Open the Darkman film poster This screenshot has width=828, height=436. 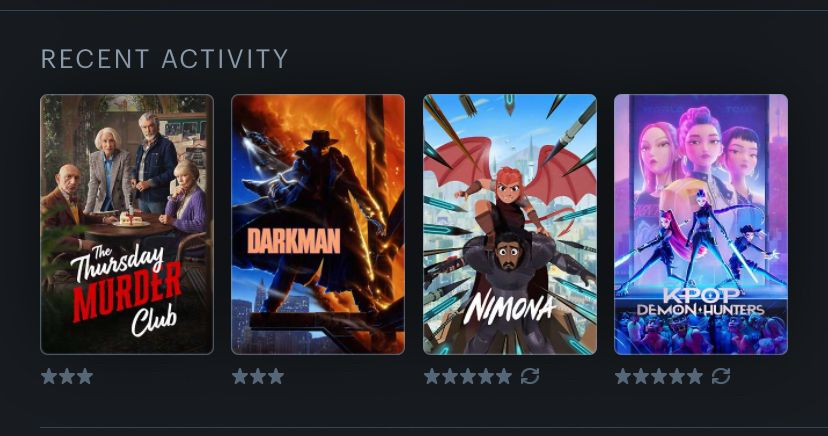pos(318,224)
